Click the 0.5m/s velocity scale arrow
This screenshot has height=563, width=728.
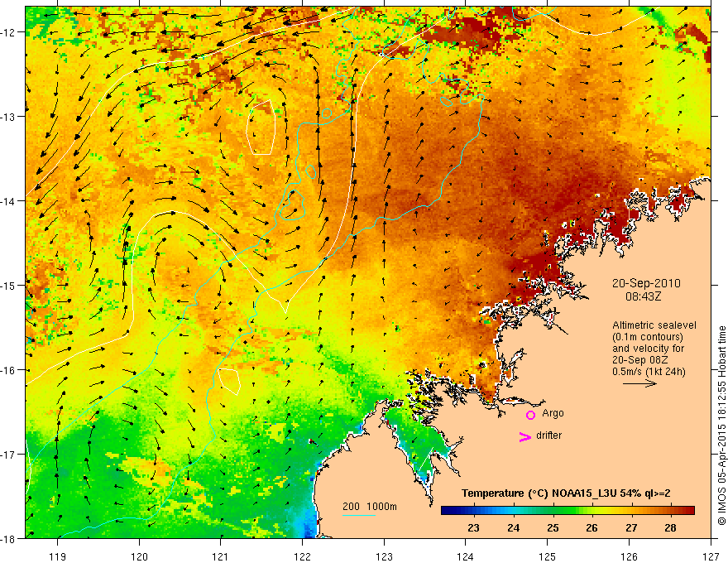point(639,383)
